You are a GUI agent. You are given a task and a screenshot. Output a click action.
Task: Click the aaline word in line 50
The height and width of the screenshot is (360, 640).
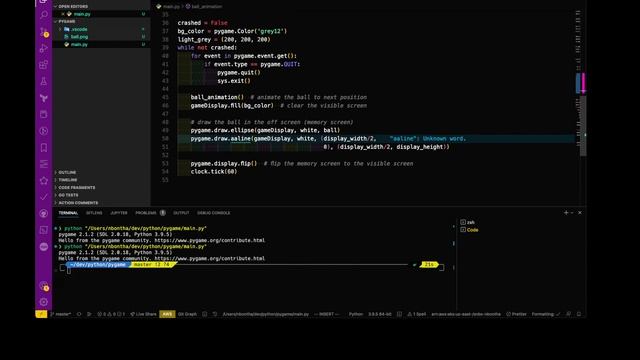(x=241, y=139)
